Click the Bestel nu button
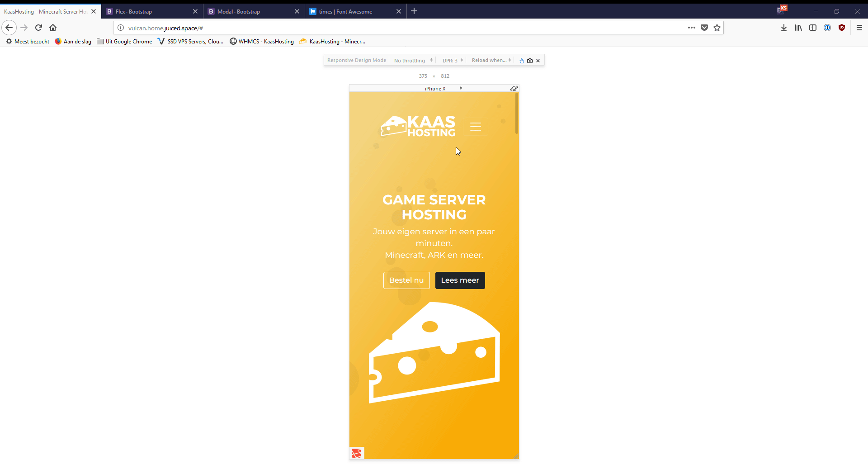The height and width of the screenshot is (474, 868). pos(406,280)
